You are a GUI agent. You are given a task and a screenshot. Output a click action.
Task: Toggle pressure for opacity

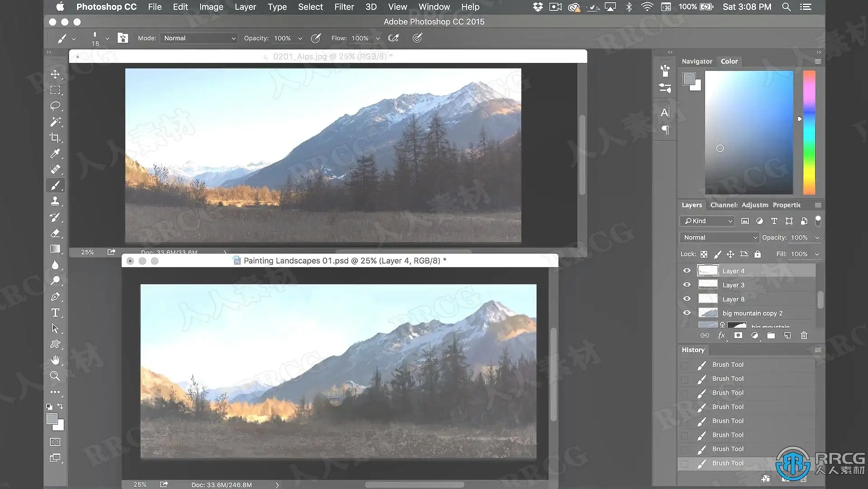point(316,38)
